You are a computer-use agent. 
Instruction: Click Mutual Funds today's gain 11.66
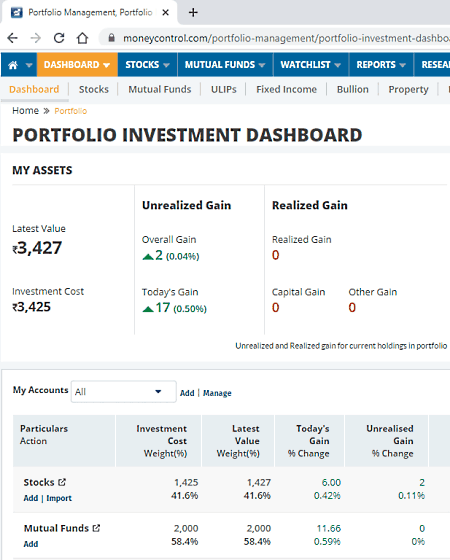(329, 528)
